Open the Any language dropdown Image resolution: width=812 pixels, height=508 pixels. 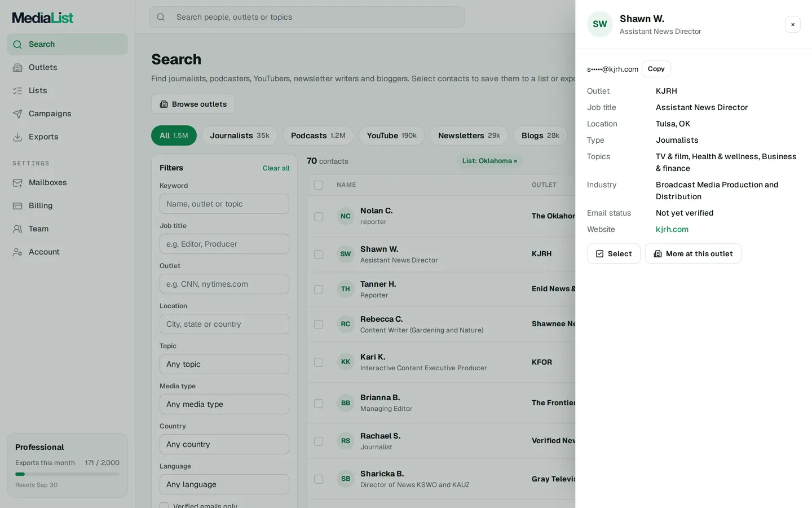(x=224, y=484)
